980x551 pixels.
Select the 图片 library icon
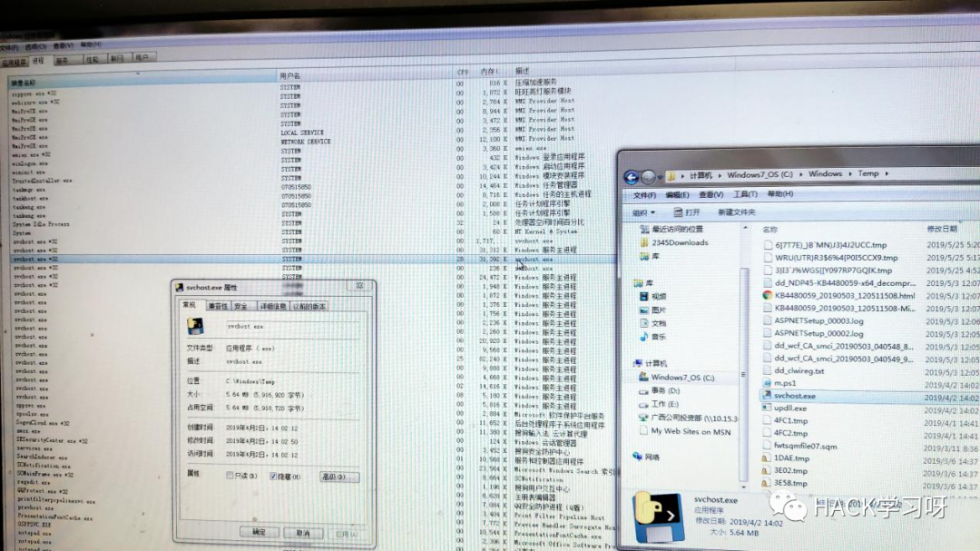pyautogui.click(x=643, y=310)
